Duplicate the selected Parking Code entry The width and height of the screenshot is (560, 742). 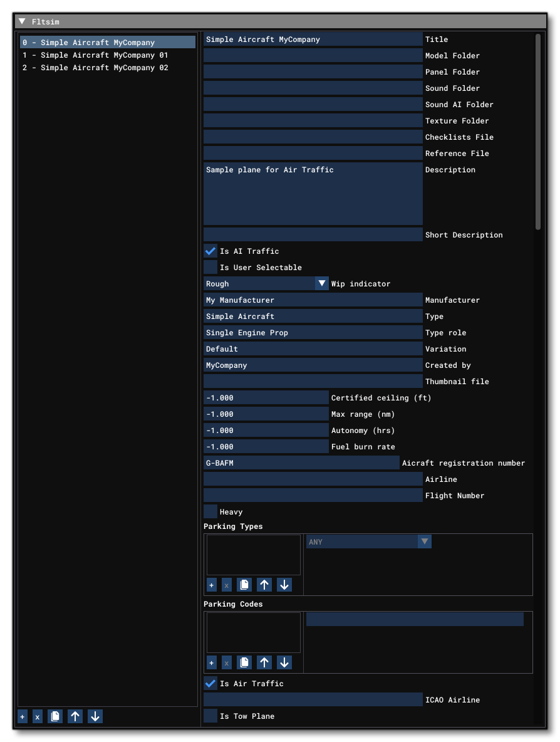(x=243, y=662)
